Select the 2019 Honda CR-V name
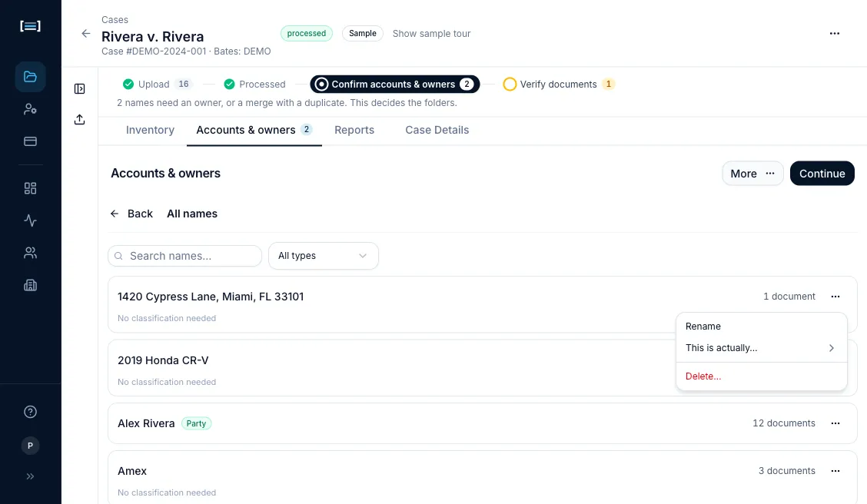 pyautogui.click(x=163, y=360)
